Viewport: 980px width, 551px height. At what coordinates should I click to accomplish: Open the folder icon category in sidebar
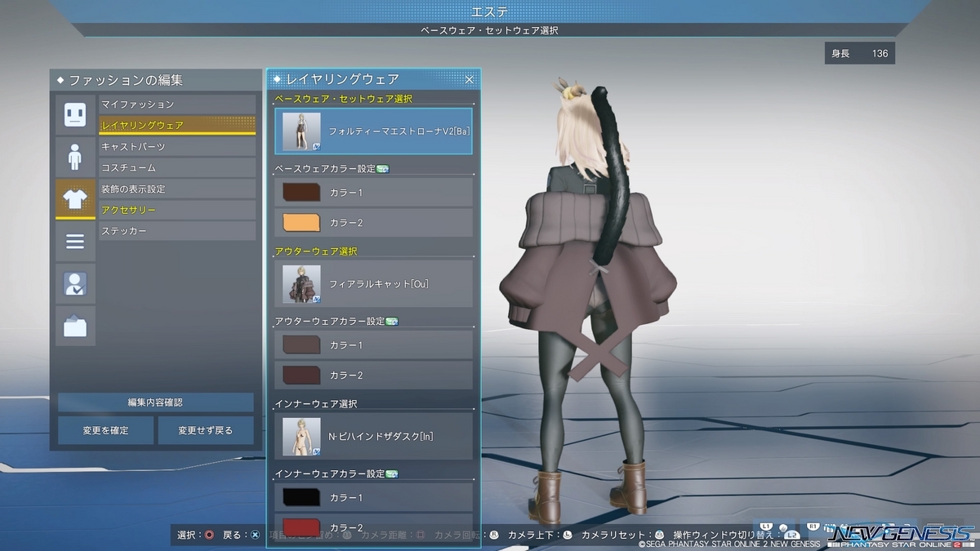tap(75, 326)
